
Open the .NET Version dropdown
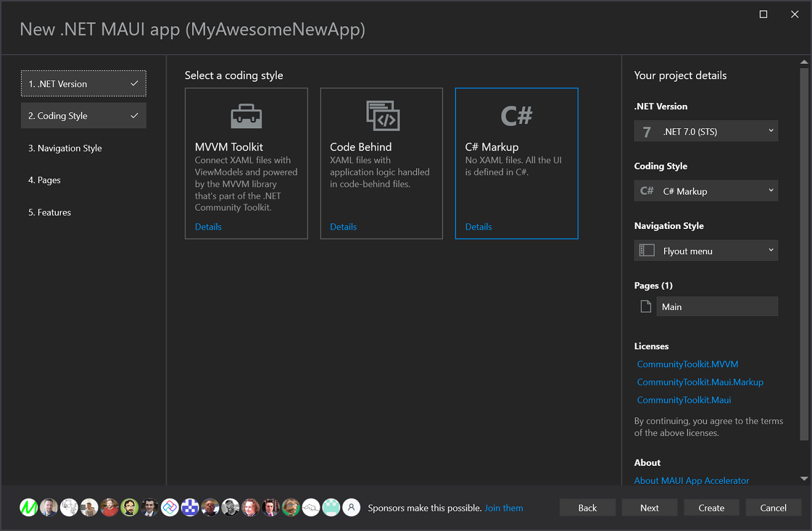[x=706, y=131]
